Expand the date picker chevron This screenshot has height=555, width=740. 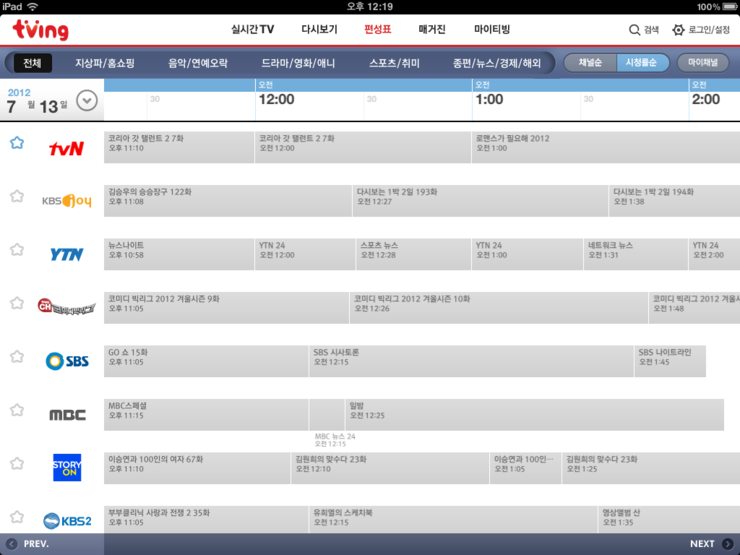(x=87, y=100)
